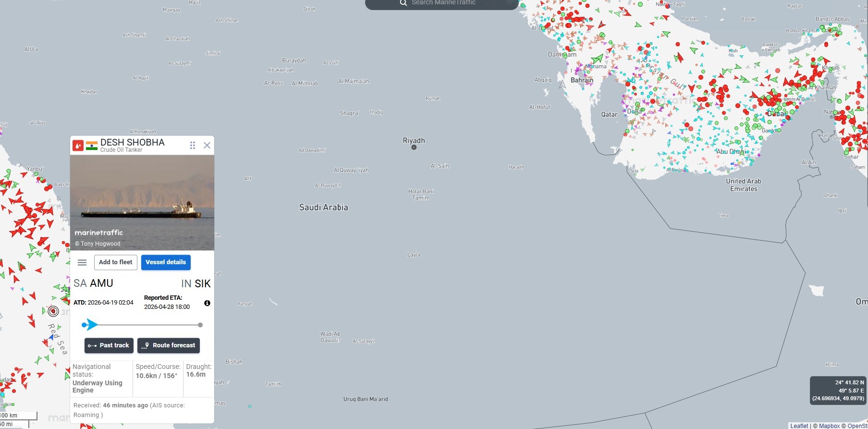Image resolution: width=868 pixels, height=429 pixels.
Task: Click the drag handle dots on vessel popup
Action: pyautogui.click(x=193, y=145)
